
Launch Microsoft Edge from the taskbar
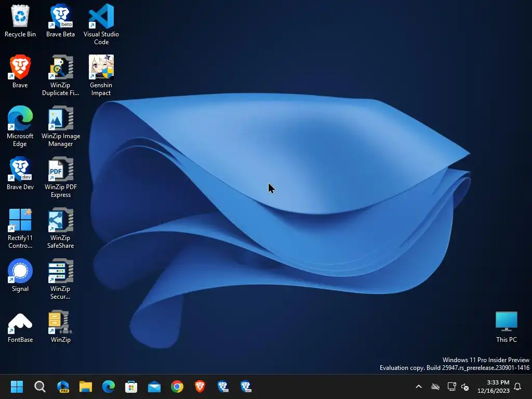pos(109,387)
